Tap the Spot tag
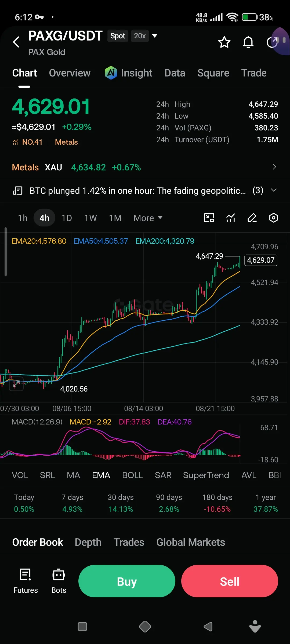The width and height of the screenshot is (290, 644). click(118, 36)
